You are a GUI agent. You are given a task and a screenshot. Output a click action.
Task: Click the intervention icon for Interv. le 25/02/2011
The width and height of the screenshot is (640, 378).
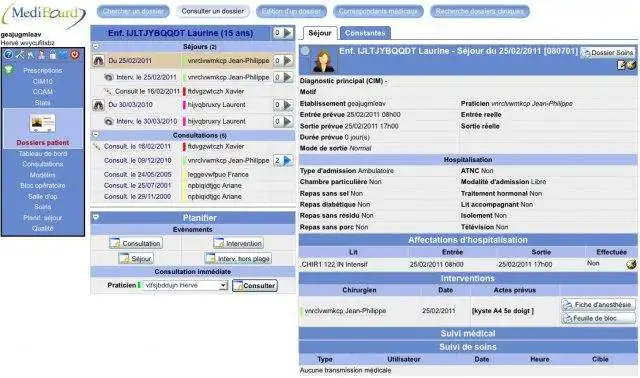(x=109, y=77)
